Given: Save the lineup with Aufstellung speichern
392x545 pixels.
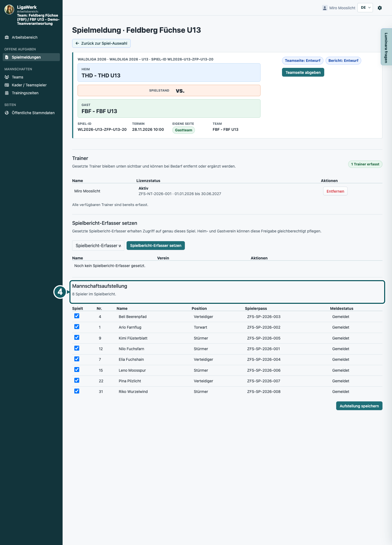Looking at the screenshot, I should coord(359,406).
